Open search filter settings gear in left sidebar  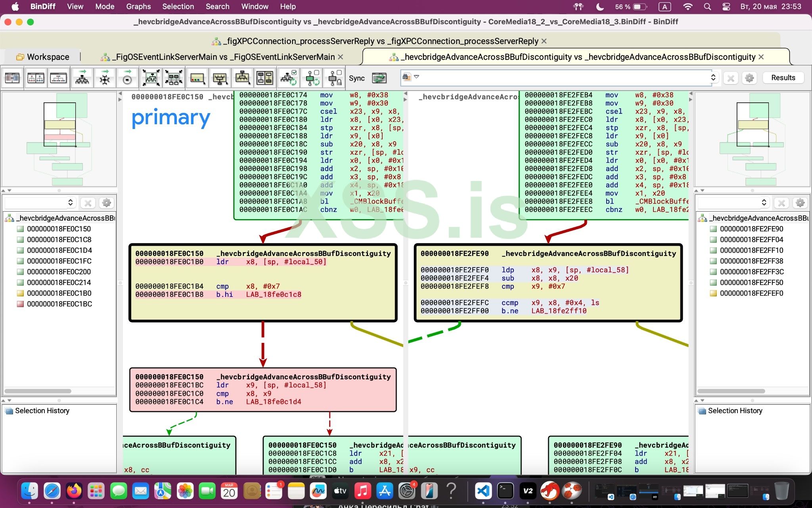click(106, 202)
